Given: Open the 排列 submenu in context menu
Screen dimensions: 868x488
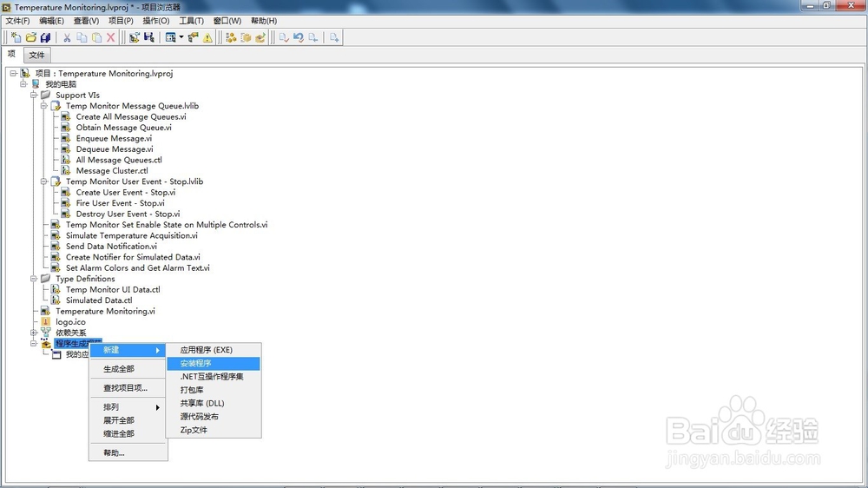Looking at the screenshot, I should click(128, 407).
